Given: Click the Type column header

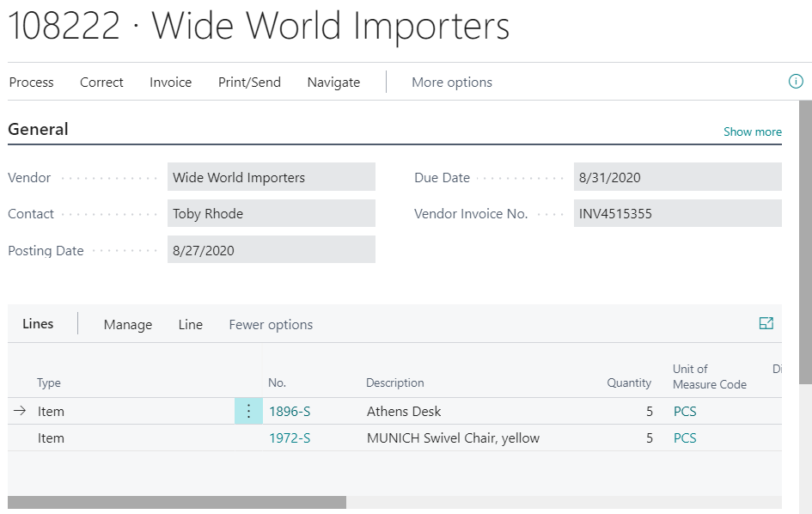Looking at the screenshot, I should coord(49,382).
